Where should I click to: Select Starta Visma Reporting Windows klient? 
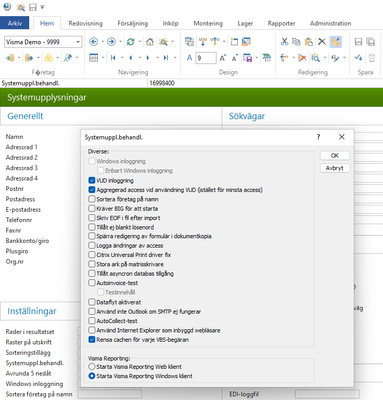pos(92,376)
